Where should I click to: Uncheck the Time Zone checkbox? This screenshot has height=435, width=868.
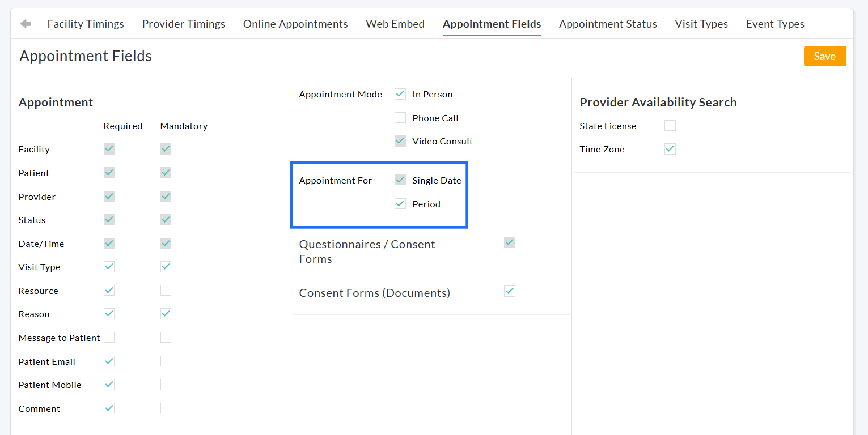(670, 148)
